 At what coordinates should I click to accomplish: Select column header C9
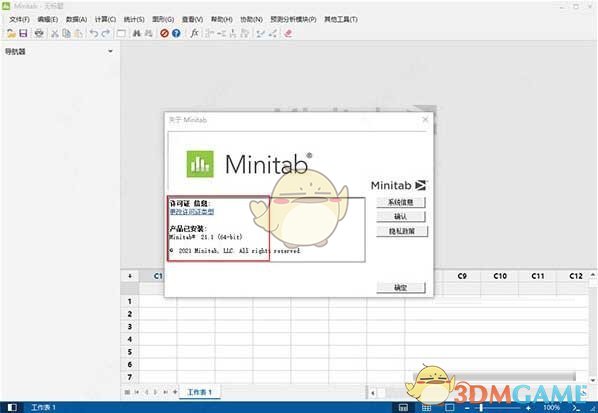(x=462, y=276)
